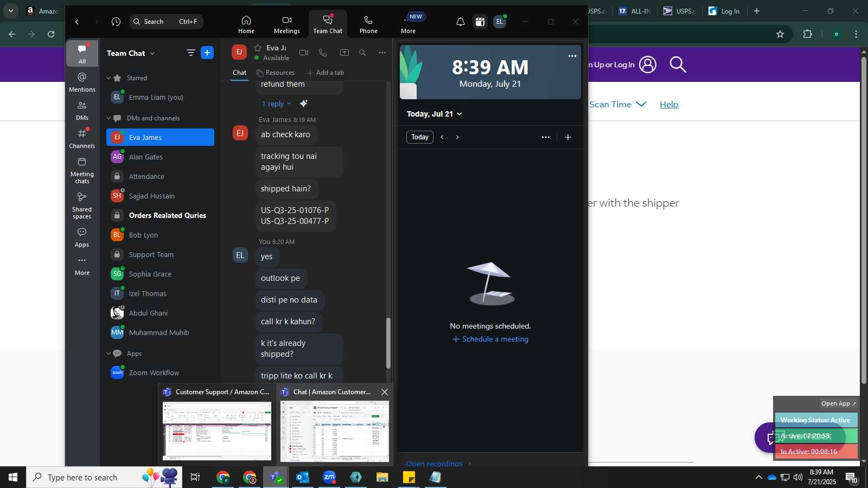Open the EL profile avatar menu

pyautogui.click(x=500, y=22)
